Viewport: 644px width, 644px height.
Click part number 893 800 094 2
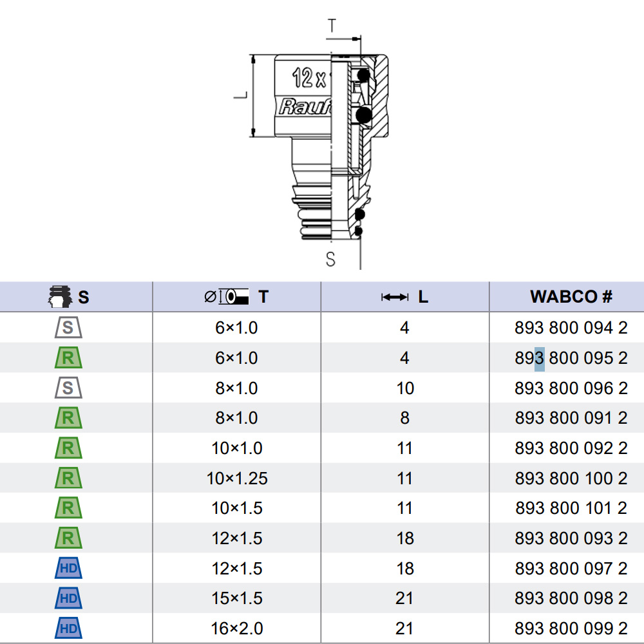coord(571,328)
